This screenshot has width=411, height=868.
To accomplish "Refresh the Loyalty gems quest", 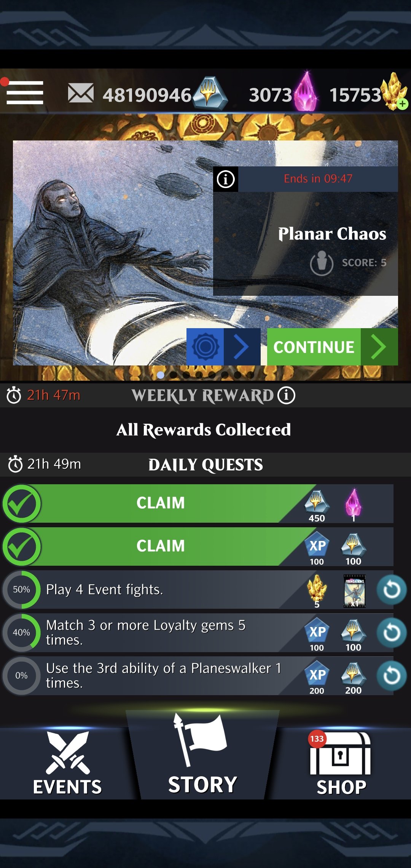I will [392, 633].
